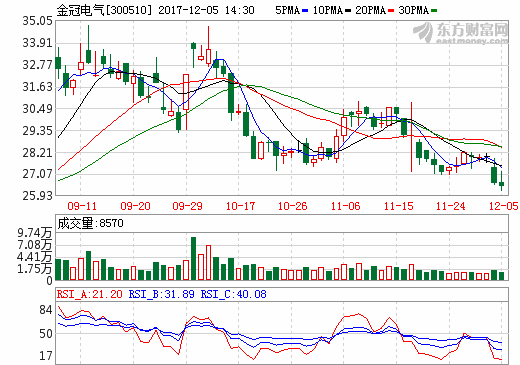Click the 35.05 price axis label
This screenshot has height=365, width=520.
37,21
